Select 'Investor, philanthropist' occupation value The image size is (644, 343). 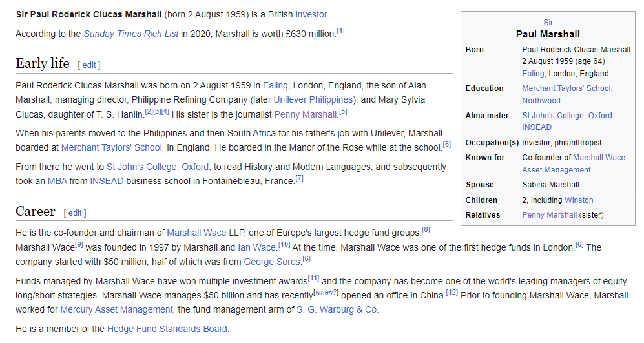pos(561,143)
